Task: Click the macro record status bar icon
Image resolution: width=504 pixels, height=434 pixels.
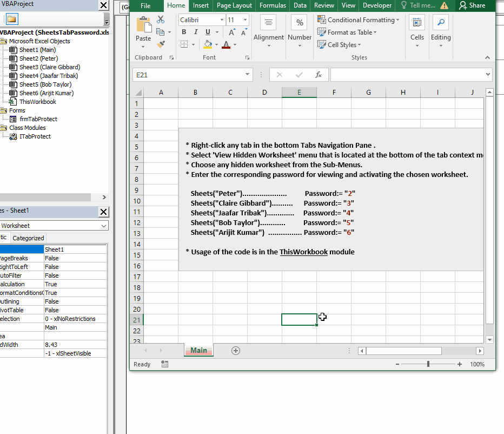Action: click(164, 364)
